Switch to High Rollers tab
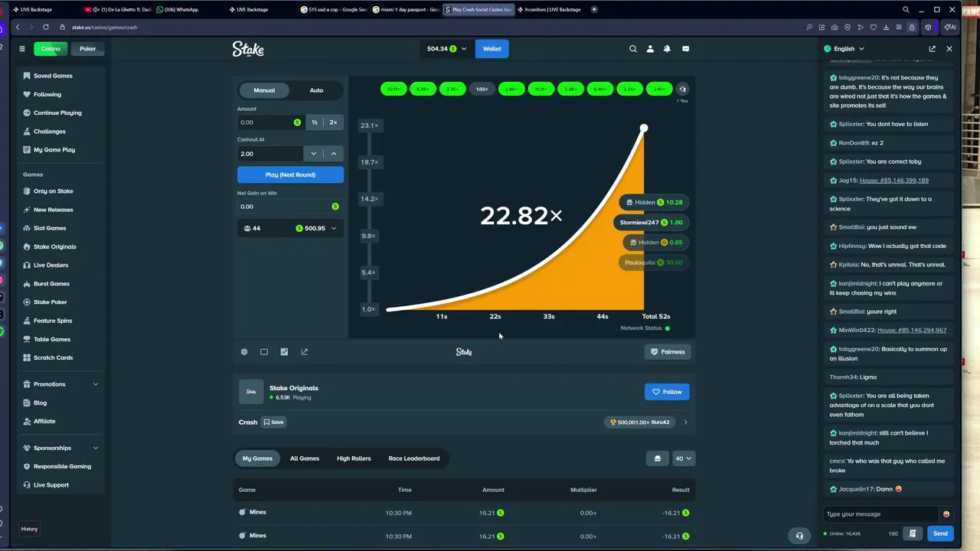This screenshot has width=980, height=551. click(x=354, y=458)
